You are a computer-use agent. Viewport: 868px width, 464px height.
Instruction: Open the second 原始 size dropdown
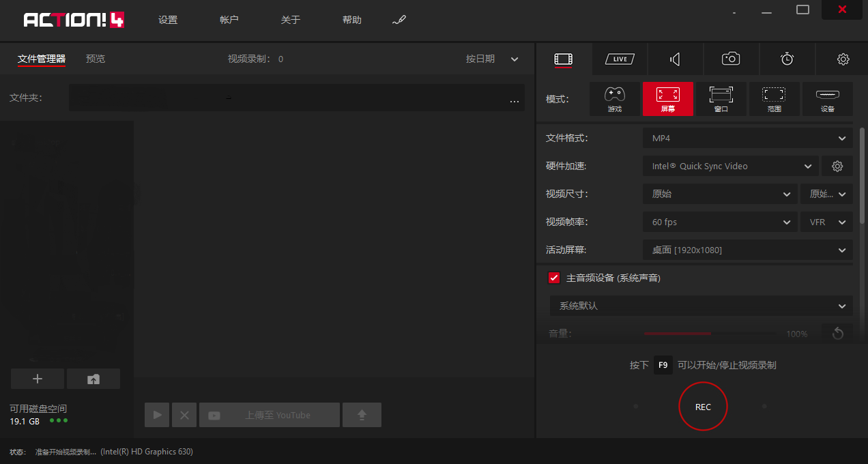pos(826,194)
